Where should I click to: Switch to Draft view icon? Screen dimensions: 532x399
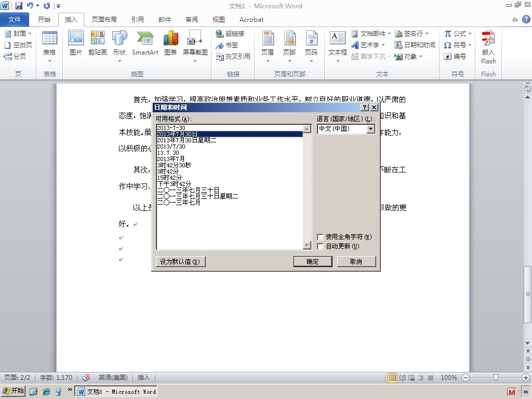pos(431,378)
